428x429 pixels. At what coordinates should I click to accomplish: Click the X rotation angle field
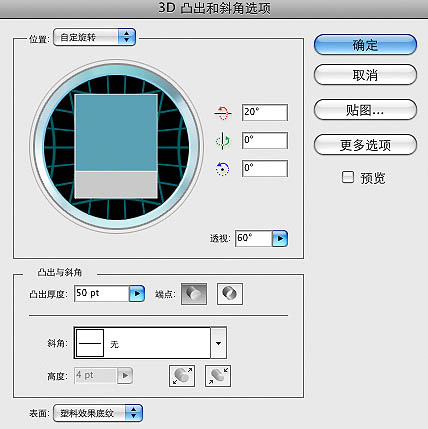pyautogui.click(x=265, y=112)
